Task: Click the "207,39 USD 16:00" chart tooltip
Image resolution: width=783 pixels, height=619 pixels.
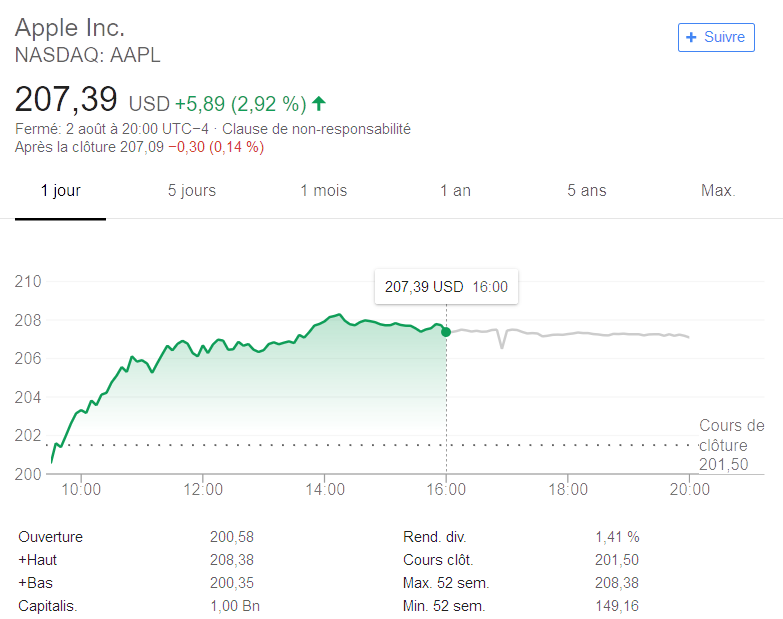Action: pyautogui.click(x=446, y=287)
